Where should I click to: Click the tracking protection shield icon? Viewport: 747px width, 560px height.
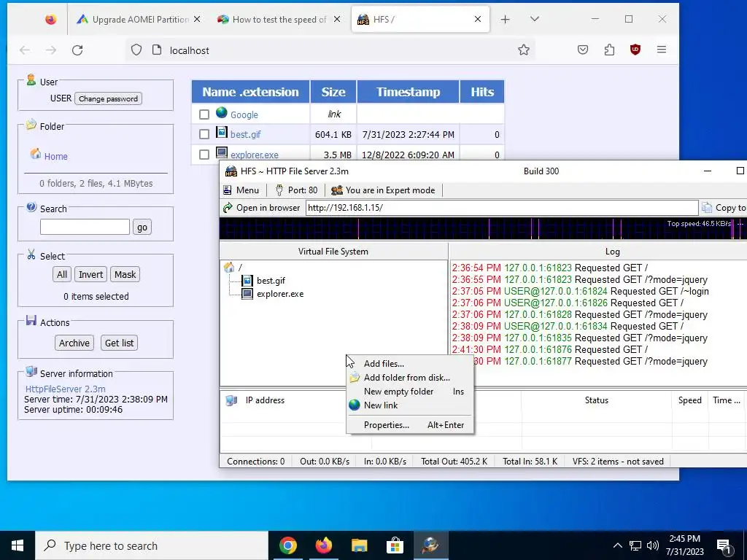(x=136, y=50)
